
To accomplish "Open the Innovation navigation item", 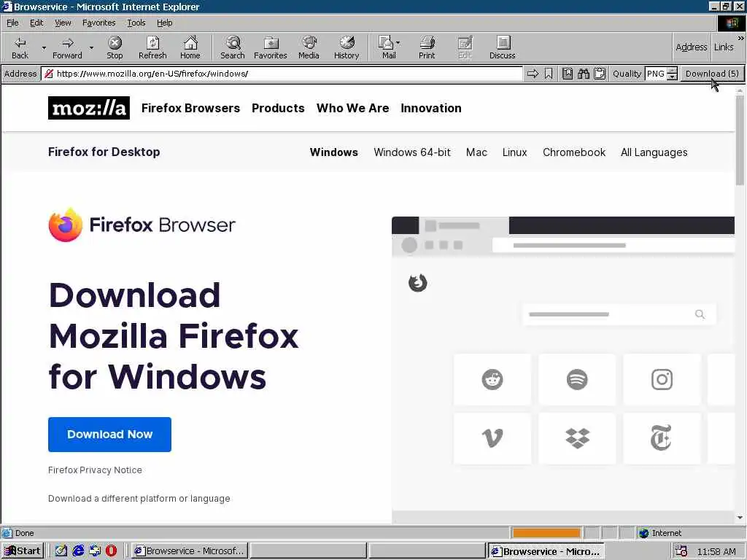I will pyautogui.click(x=431, y=108).
